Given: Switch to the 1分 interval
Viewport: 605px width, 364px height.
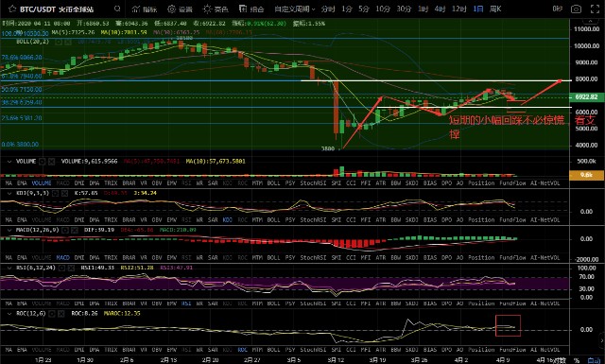Looking at the screenshot, I should click(x=347, y=9).
